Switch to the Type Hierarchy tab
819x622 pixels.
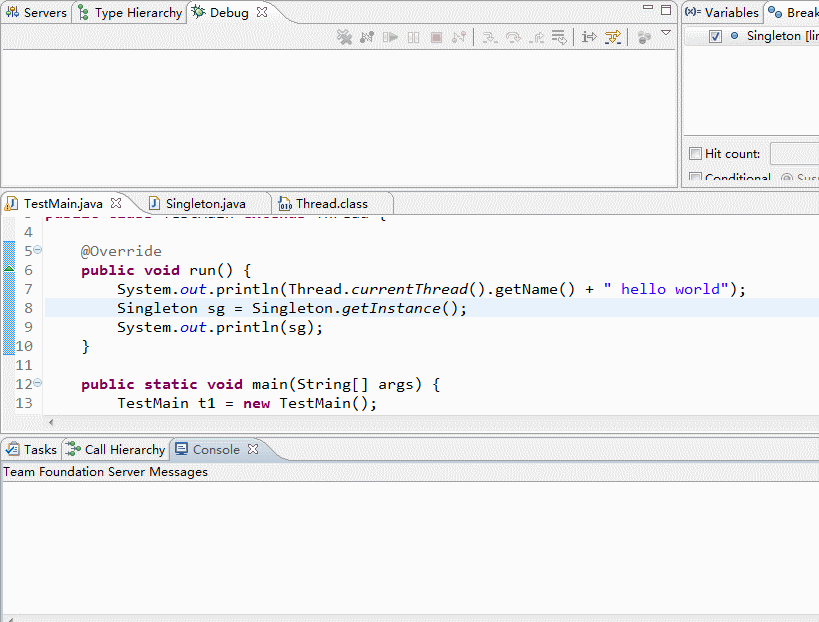click(130, 13)
